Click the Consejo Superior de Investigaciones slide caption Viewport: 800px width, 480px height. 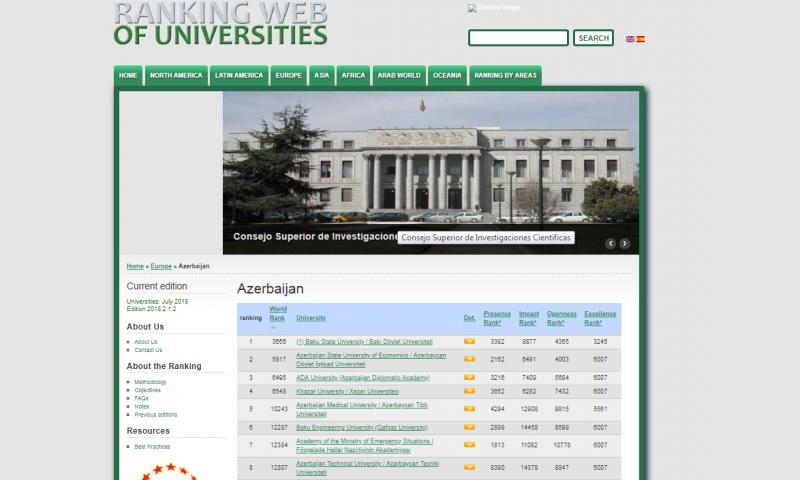click(x=315, y=237)
